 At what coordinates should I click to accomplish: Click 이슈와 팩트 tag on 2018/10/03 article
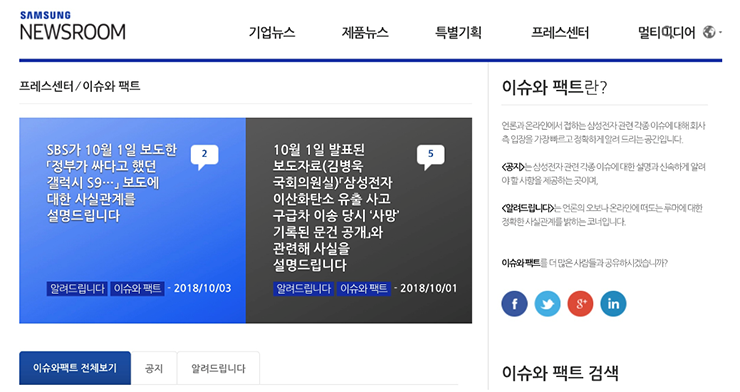[x=137, y=289]
